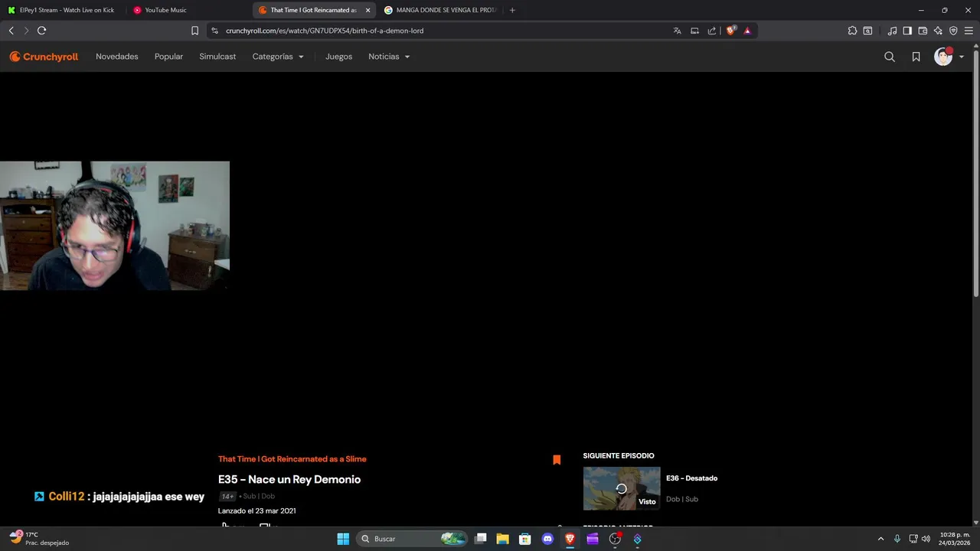Open Task View on taskbar
Screen dimensions: 980x551
(x=480, y=539)
